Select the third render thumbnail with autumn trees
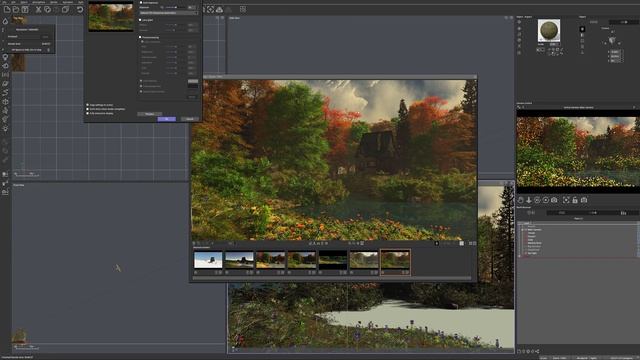Screen dimensions: 640x360 (270, 260)
